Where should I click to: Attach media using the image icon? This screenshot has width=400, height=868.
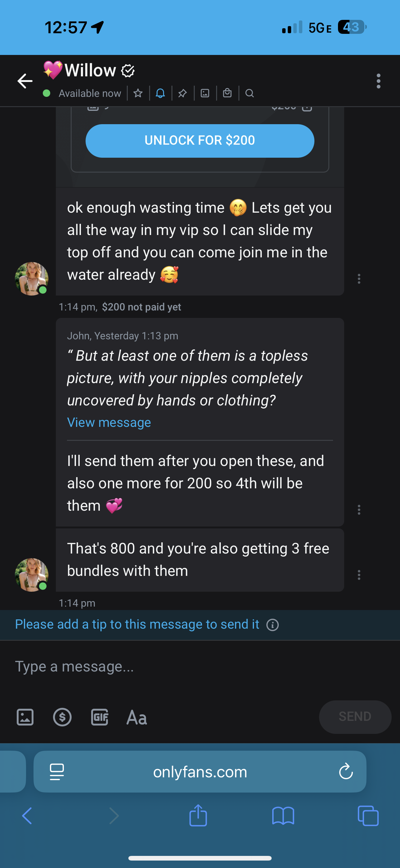click(x=25, y=717)
